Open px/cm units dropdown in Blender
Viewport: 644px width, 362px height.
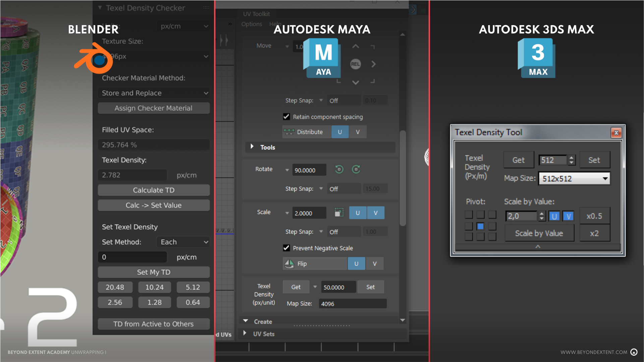click(x=183, y=26)
